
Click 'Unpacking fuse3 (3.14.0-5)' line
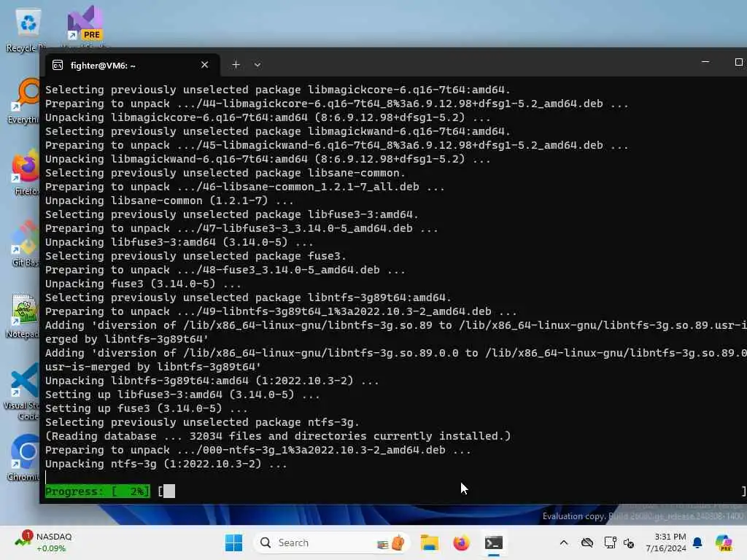143,284
